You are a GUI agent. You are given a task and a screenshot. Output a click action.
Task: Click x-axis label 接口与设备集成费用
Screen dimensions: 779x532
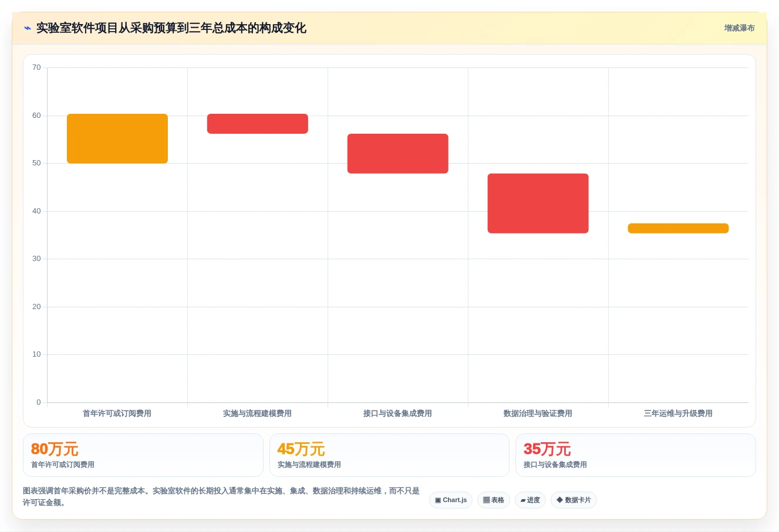[397, 414]
